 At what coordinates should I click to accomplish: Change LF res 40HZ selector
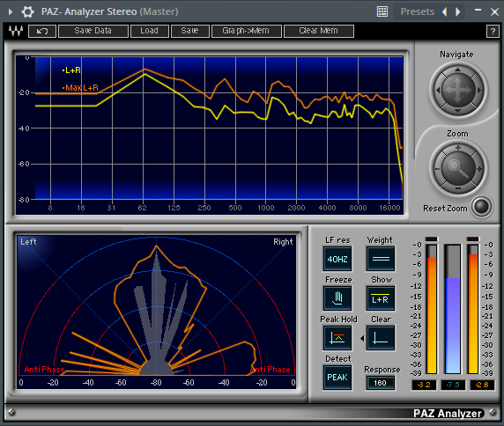tap(337, 259)
